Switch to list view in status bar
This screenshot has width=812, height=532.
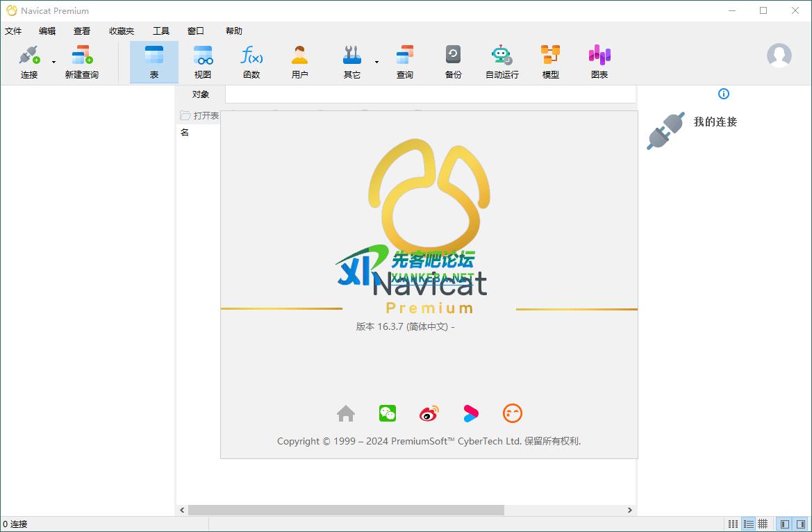748,524
